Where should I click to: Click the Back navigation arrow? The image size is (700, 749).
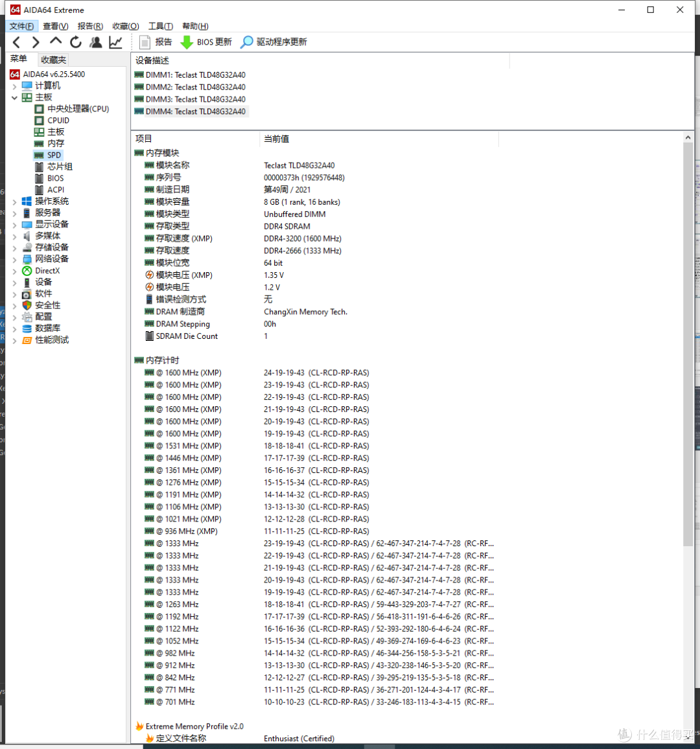point(17,42)
